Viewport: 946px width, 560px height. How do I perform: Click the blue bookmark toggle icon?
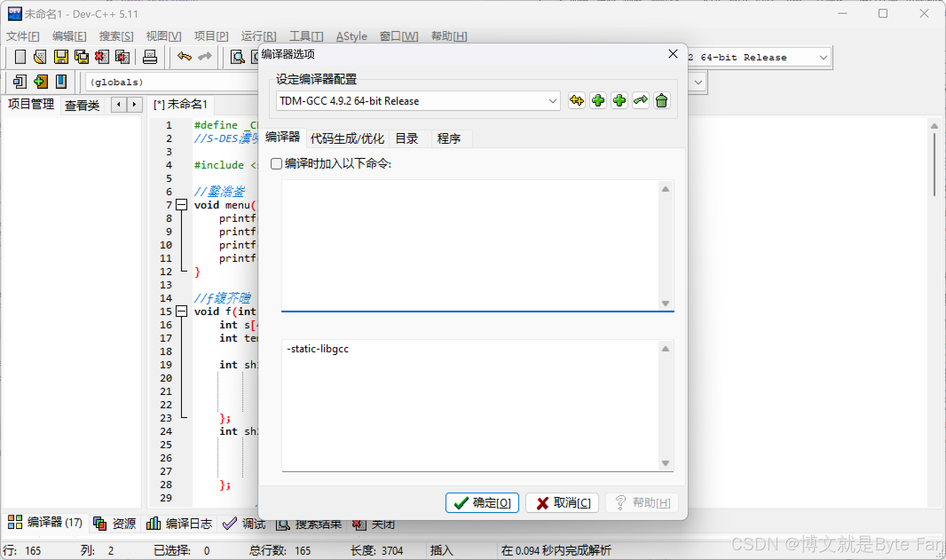click(x=61, y=82)
